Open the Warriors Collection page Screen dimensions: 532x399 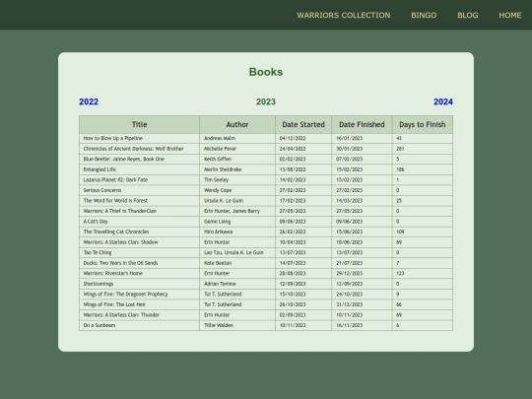pos(344,15)
